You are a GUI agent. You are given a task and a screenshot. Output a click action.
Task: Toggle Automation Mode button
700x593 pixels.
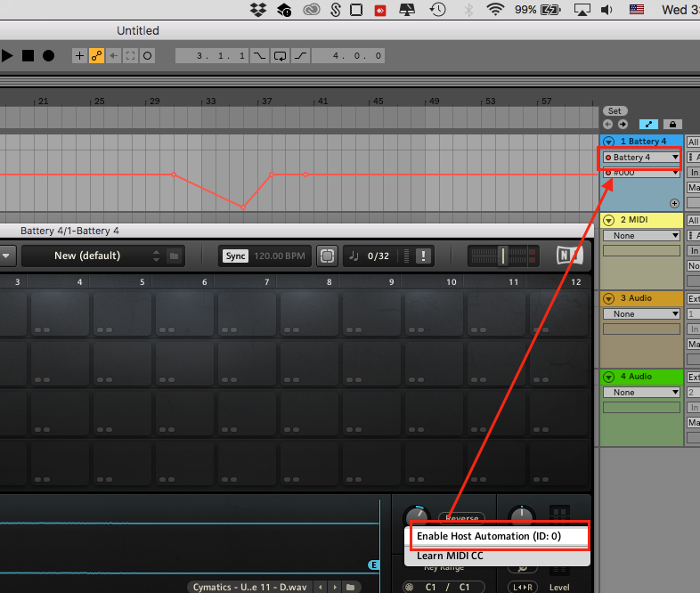click(x=648, y=124)
